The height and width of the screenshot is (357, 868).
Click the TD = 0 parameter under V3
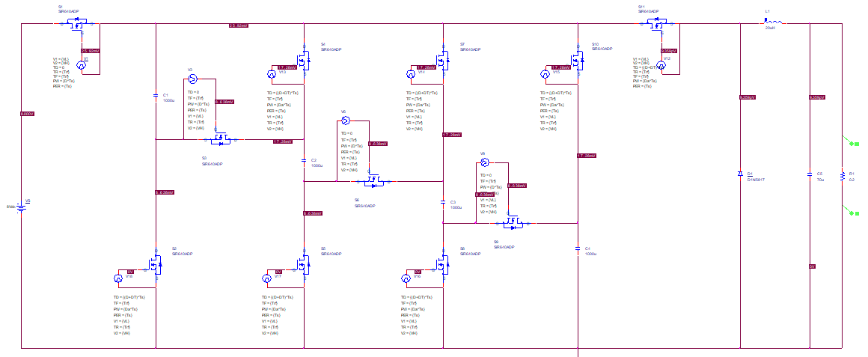[x=193, y=92]
